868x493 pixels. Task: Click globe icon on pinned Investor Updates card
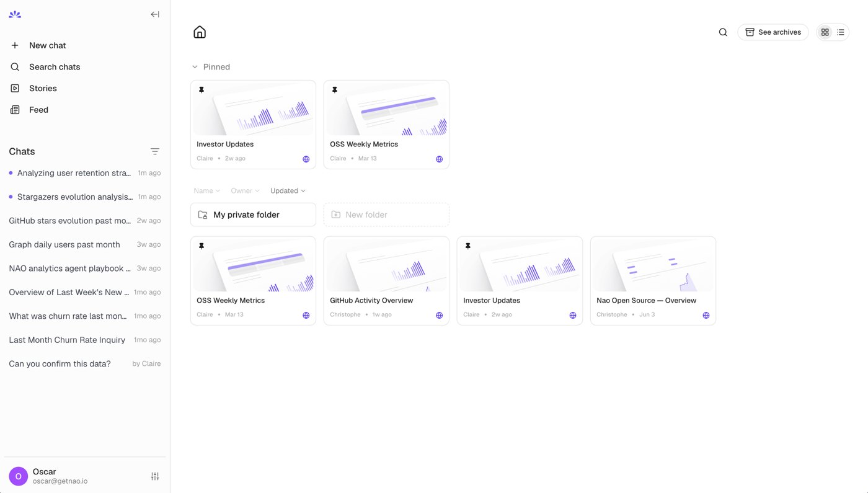coord(306,159)
